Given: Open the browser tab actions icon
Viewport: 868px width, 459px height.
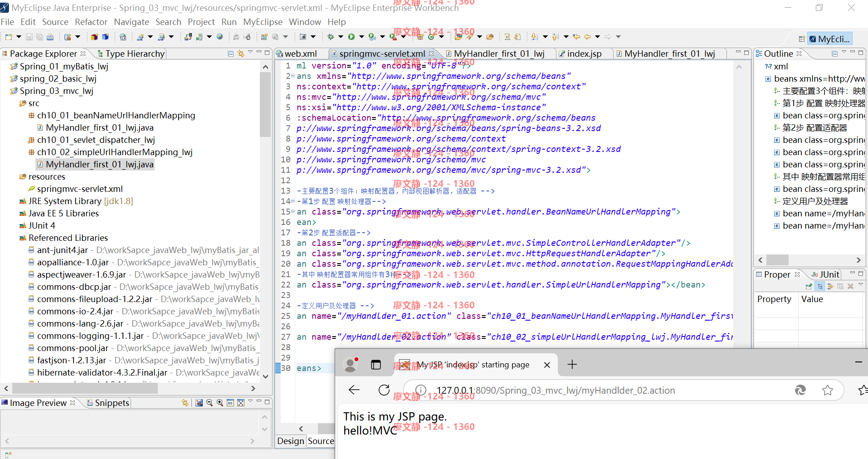Looking at the screenshot, I should coord(376,365).
